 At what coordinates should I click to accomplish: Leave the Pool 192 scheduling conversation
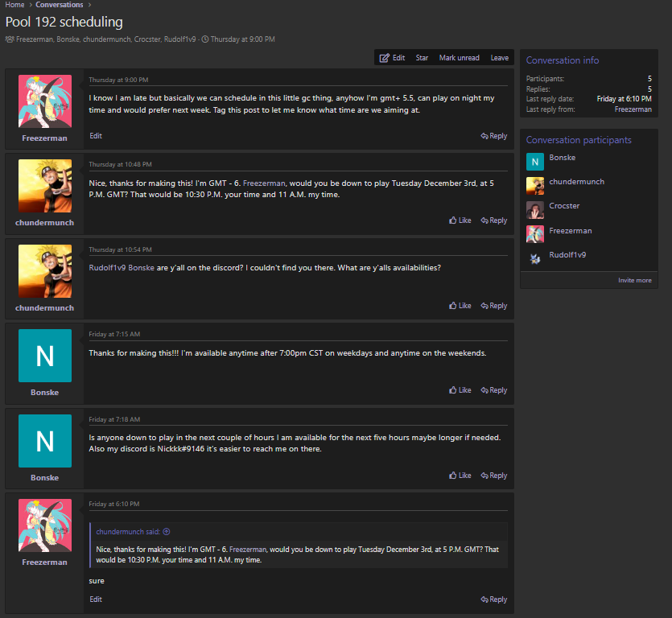click(499, 58)
